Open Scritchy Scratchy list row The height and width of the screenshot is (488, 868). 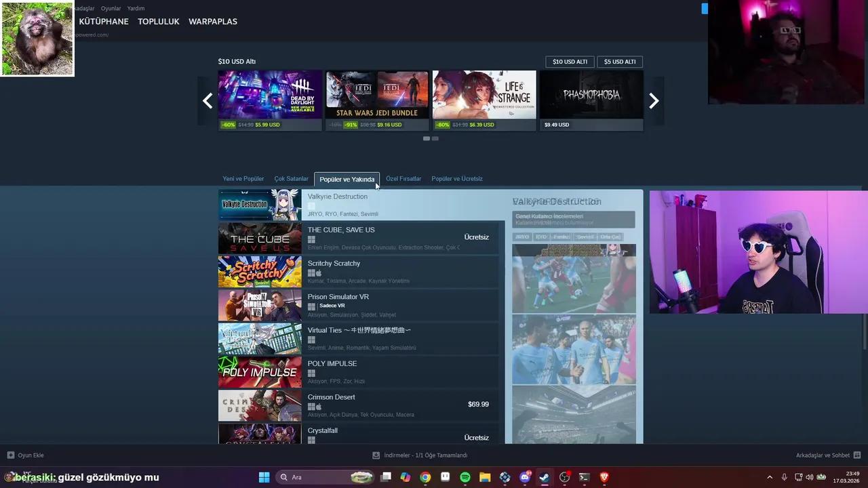click(358, 272)
